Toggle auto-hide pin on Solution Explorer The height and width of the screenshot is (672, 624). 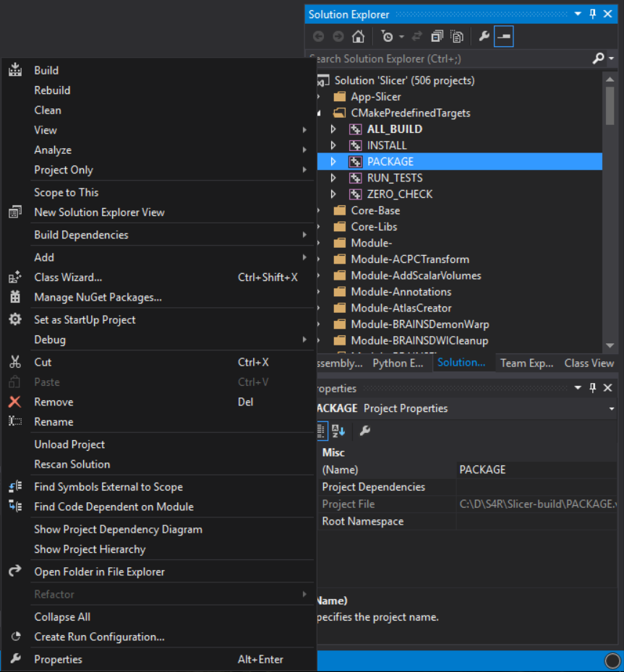tap(592, 14)
